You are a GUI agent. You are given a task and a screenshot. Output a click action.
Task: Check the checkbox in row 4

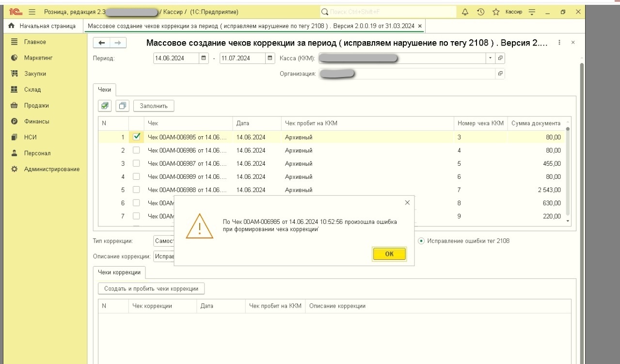[136, 176]
